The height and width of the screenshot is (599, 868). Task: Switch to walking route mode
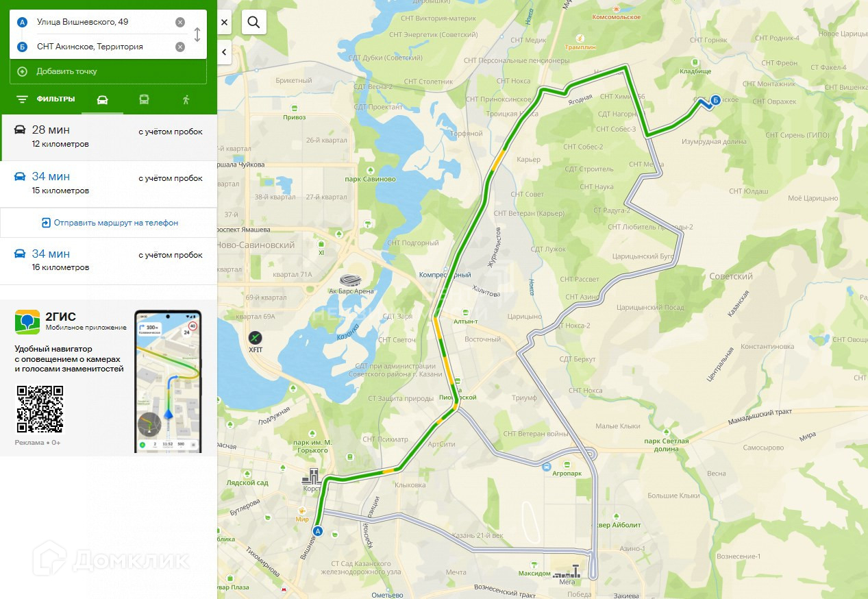[186, 99]
